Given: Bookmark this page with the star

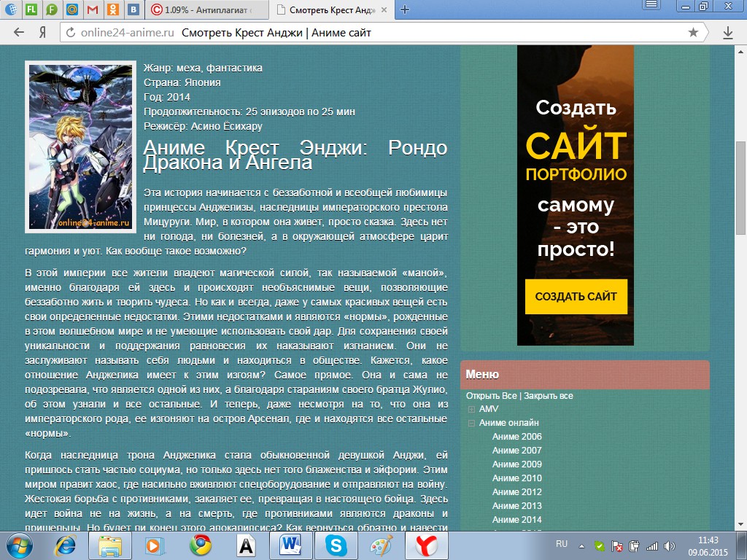Looking at the screenshot, I should (693, 32).
